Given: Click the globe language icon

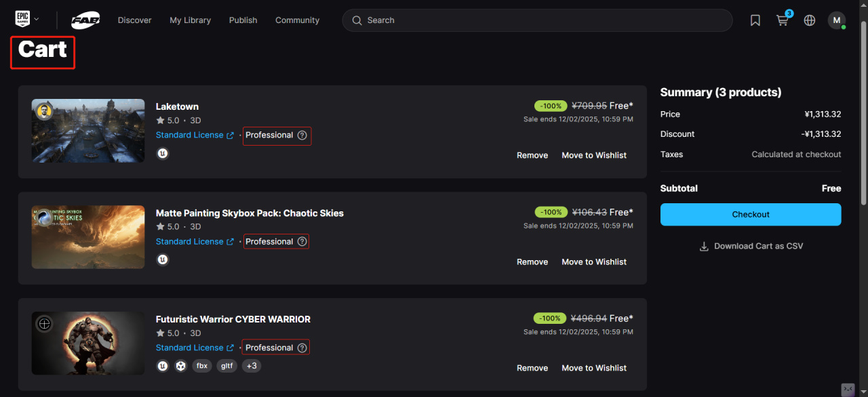Looking at the screenshot, I should 810,20.
